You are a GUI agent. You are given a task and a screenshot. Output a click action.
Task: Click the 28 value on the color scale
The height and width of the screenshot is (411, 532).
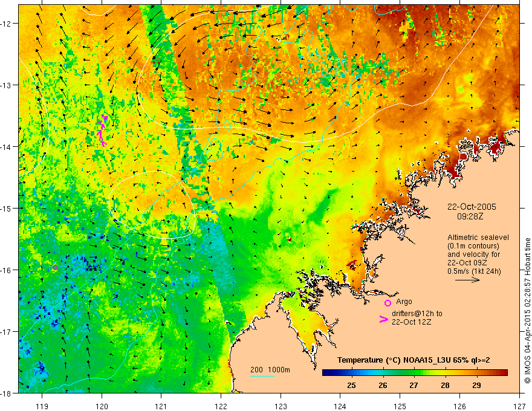[445, 385]
